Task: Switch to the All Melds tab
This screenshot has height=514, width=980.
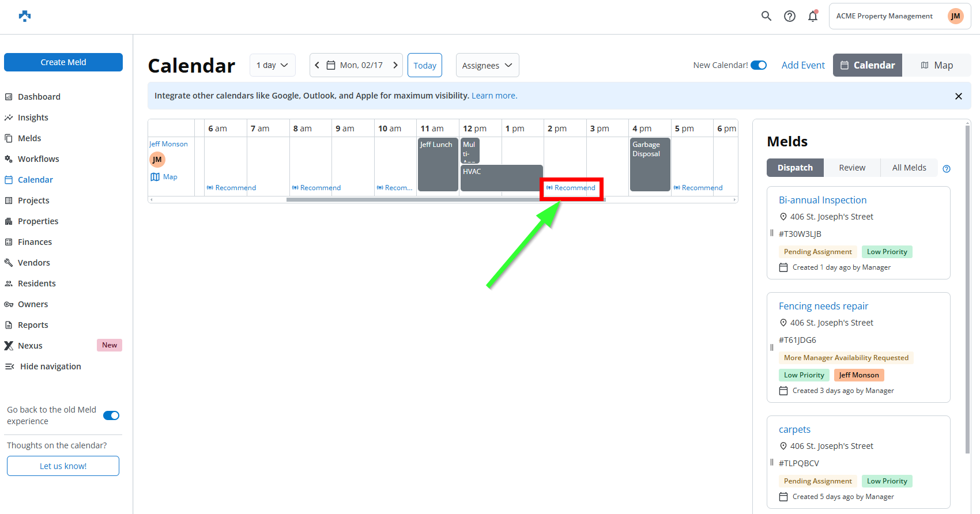Action: pyautogui.click(x=909, y=168)
